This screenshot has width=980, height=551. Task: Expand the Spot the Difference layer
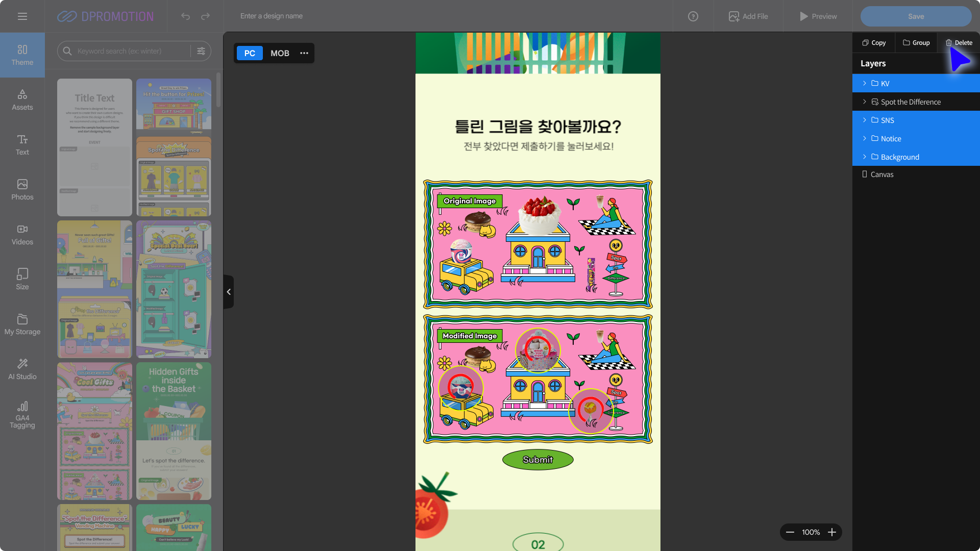click(x=864, y=102)
